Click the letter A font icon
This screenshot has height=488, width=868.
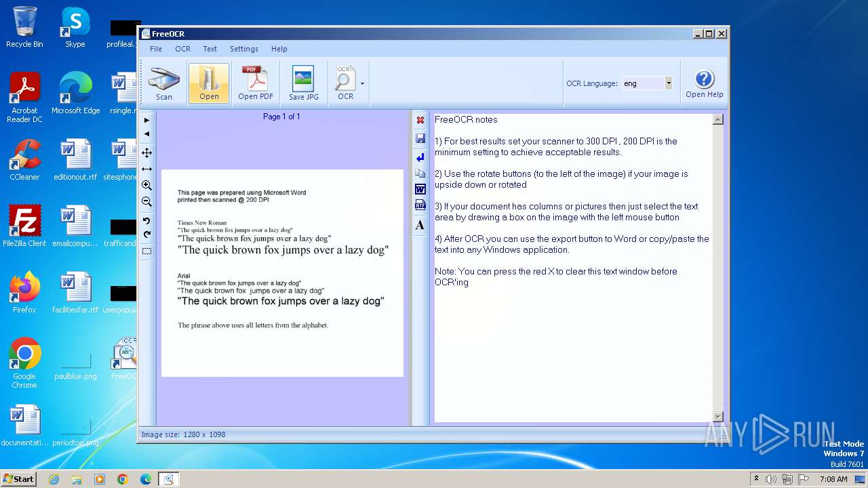point(420,225)
